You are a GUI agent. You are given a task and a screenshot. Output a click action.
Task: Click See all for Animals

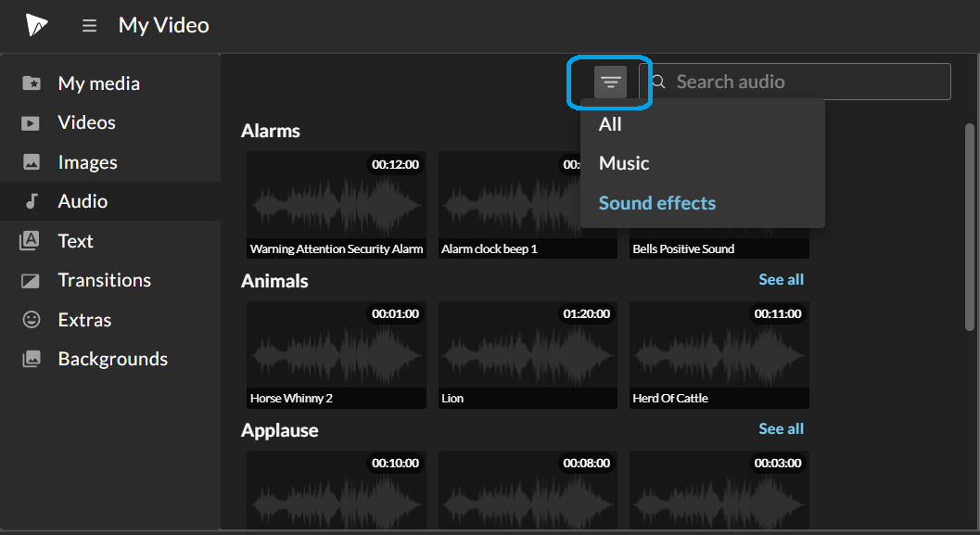781,279
